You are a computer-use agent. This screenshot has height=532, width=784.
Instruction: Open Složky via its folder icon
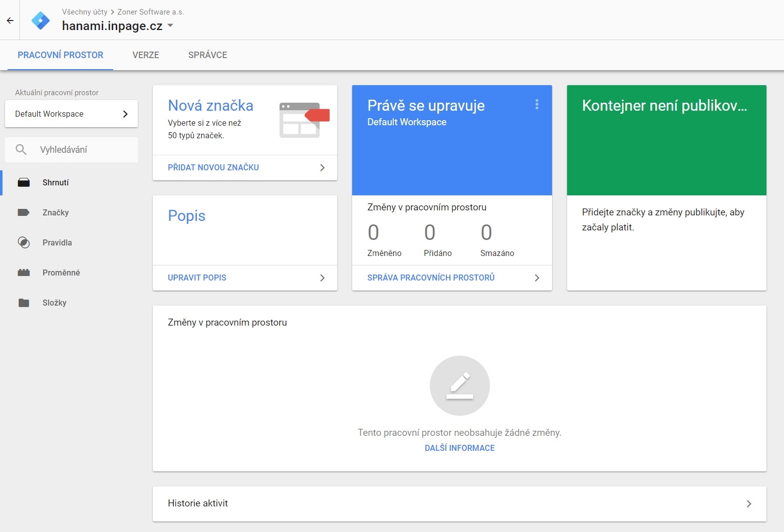(x=24, y=303)
